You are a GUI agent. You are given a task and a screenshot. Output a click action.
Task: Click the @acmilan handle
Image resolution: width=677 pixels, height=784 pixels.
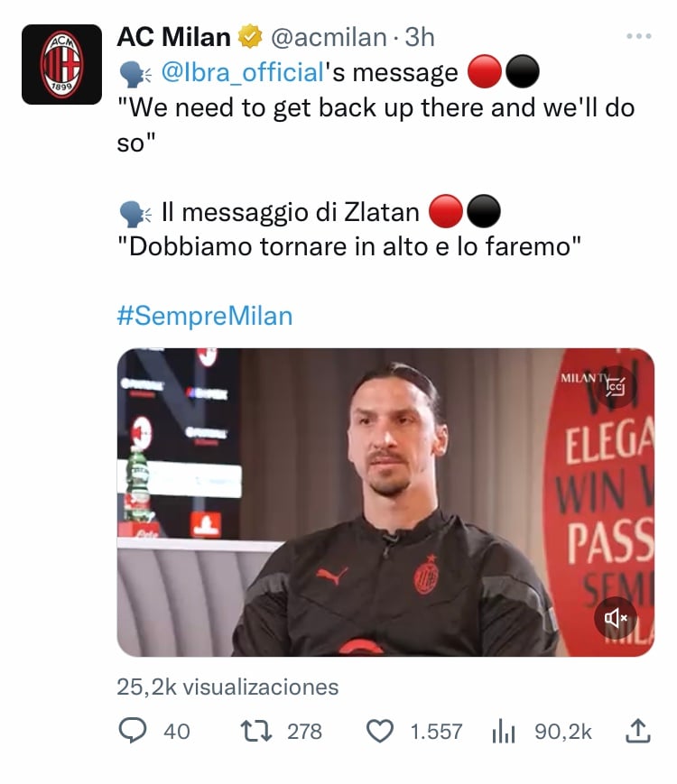click(x=329, y=38)
